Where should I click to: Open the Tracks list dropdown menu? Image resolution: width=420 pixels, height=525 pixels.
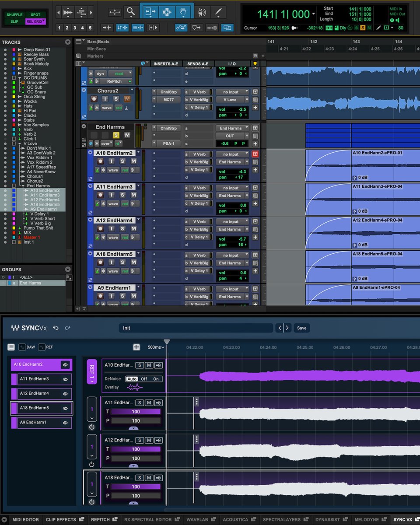[x=68, y=42]
